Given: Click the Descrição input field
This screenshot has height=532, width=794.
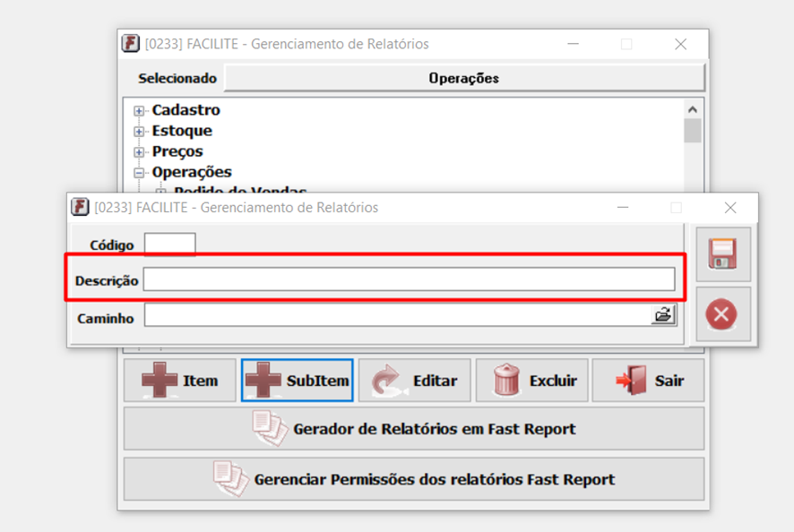Looking at the screenshot, I should click(x=410, y=279).
